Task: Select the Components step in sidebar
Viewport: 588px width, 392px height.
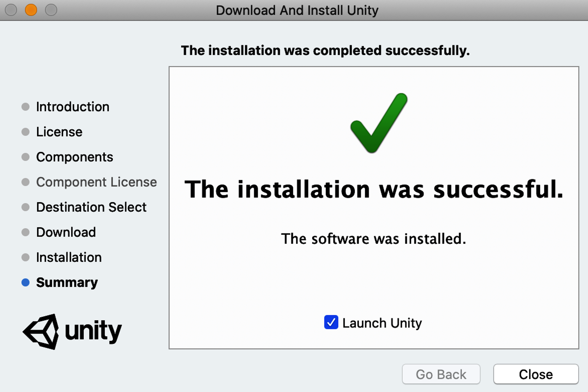Action: pyautogui.click(x=74, y=157)
